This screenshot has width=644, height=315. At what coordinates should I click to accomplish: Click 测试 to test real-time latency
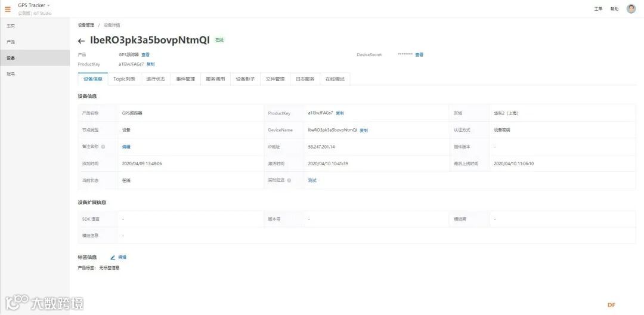click(x=312, y=180)
